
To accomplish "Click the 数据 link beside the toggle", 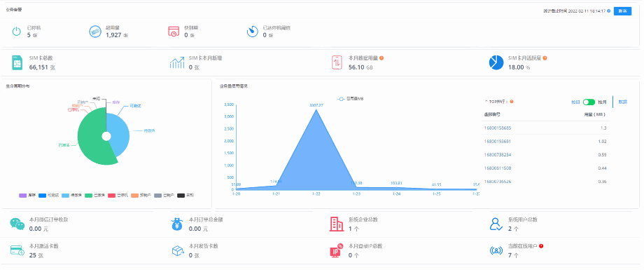I will click(x=622, y=102).
